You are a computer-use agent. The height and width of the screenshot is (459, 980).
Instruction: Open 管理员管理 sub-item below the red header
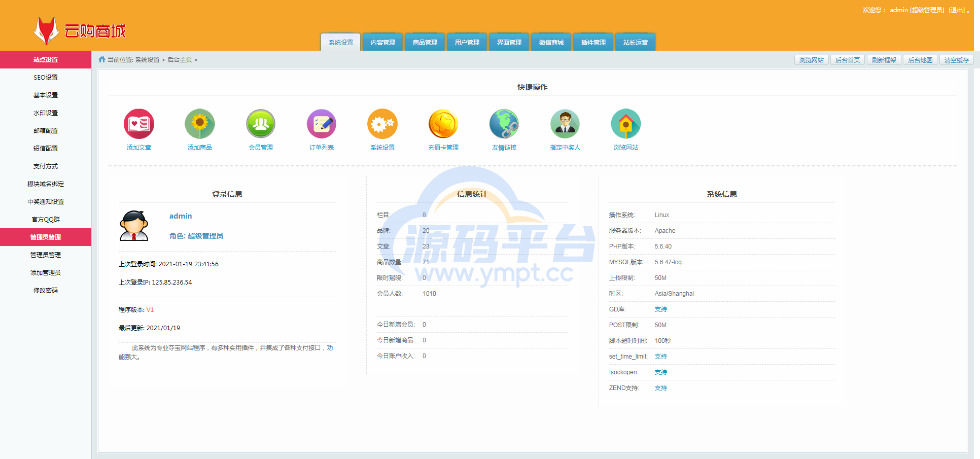(46, 255)
